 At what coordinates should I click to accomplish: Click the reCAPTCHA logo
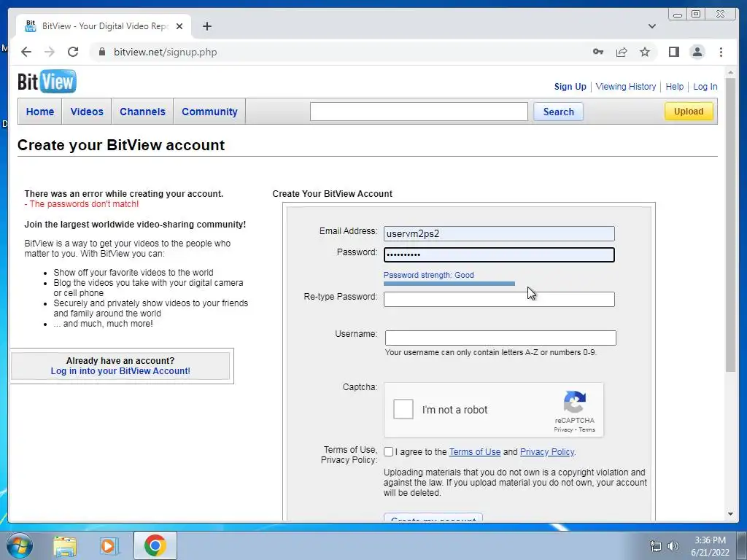pyautogui.click(x=575, y=402)
